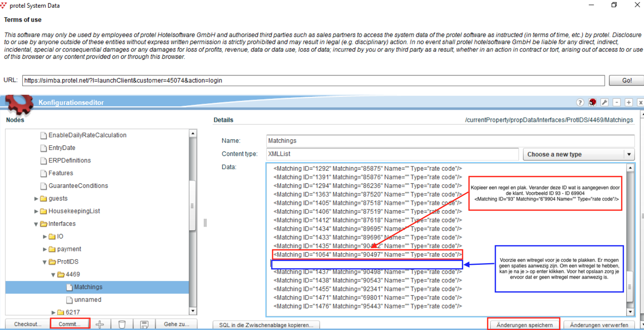Collapse the 4469 folder
Screen dimensions: 644x330
(x=53, y=275)
